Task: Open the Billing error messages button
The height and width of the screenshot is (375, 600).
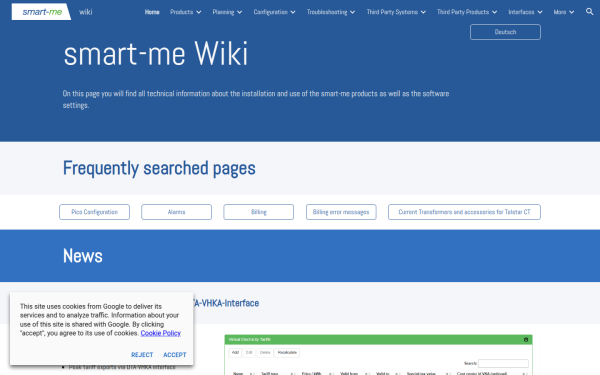Action: click(341, 212)
